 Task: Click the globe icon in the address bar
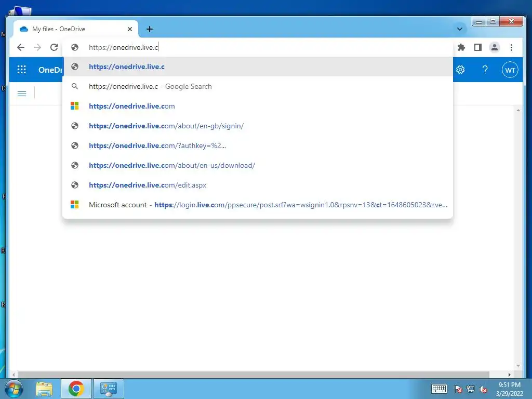tap(75, 47)
